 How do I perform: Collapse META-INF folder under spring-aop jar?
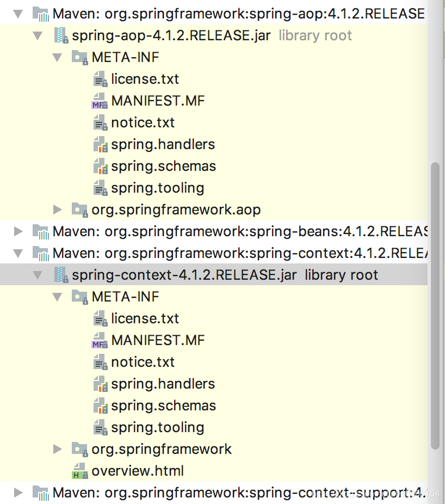pos(57,58)
